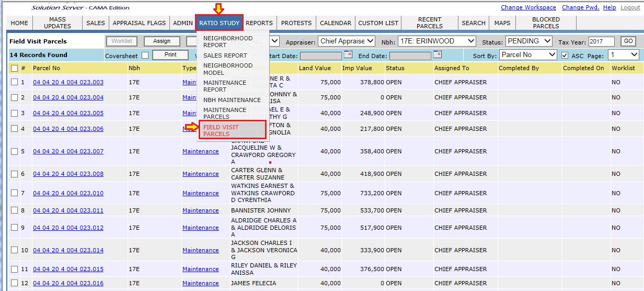Expand the Status PENDING dropdown
The image size is (644, 291).
(528, 41)
